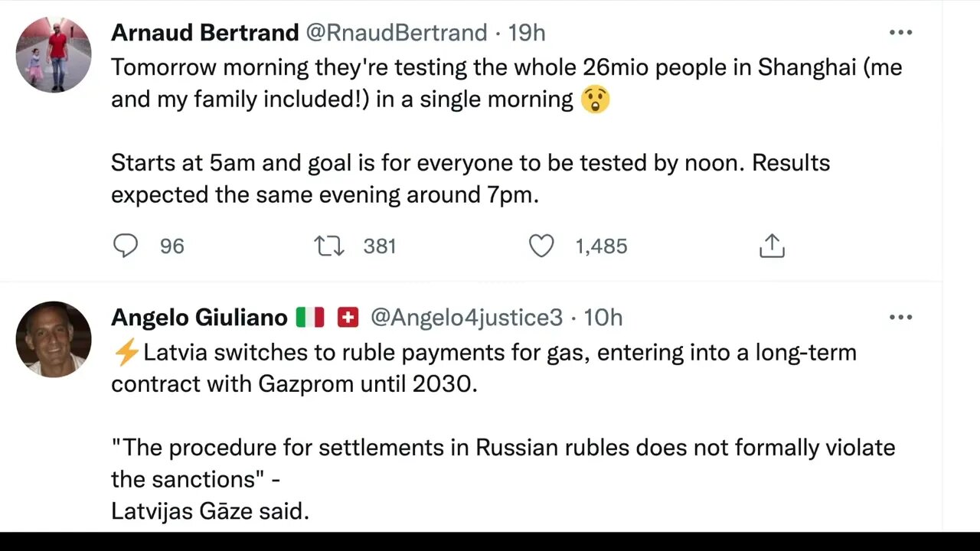
Task: Open Arnaud Bertrand's profile picture
Action: point(54,54)
